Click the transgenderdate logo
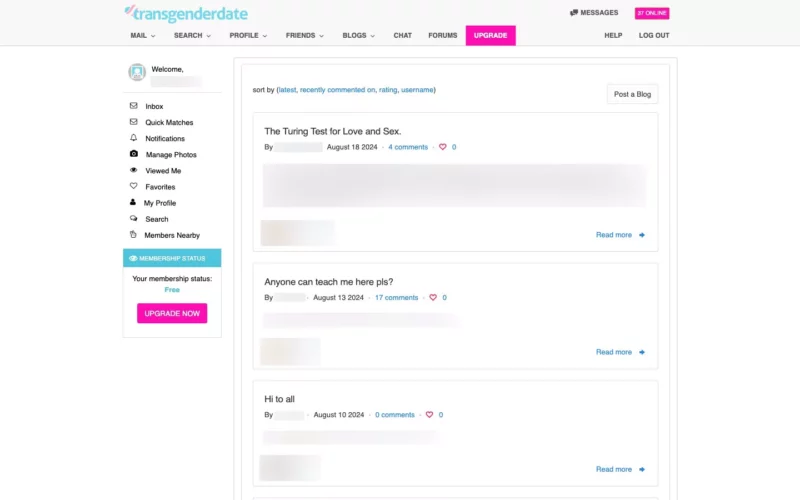 pyautogui.click(x=186, y=14)
